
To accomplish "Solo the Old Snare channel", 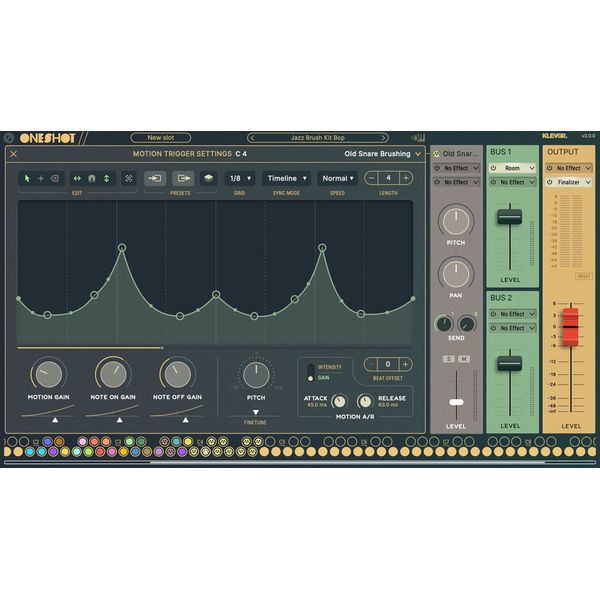I will [x=450, y=358].
